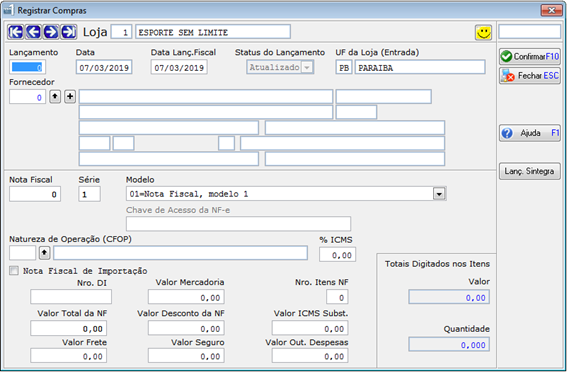This screenshot has height=372, width=567.
Task: Click the Loja number field
Action: [121, 32]
